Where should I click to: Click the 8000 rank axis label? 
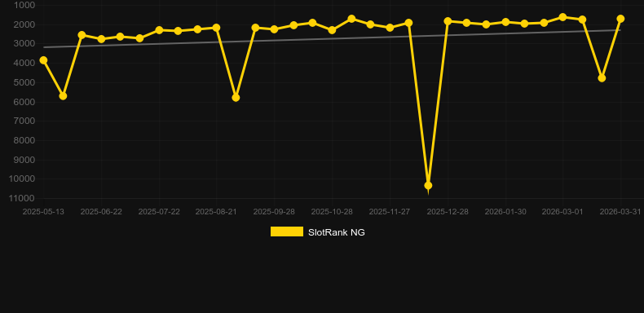tap(24, 140)
